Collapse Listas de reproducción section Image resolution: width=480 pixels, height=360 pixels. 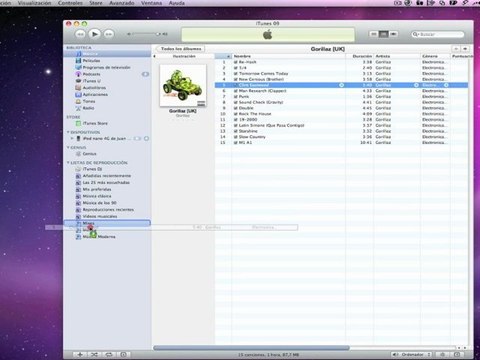click(x=68, y=163)
